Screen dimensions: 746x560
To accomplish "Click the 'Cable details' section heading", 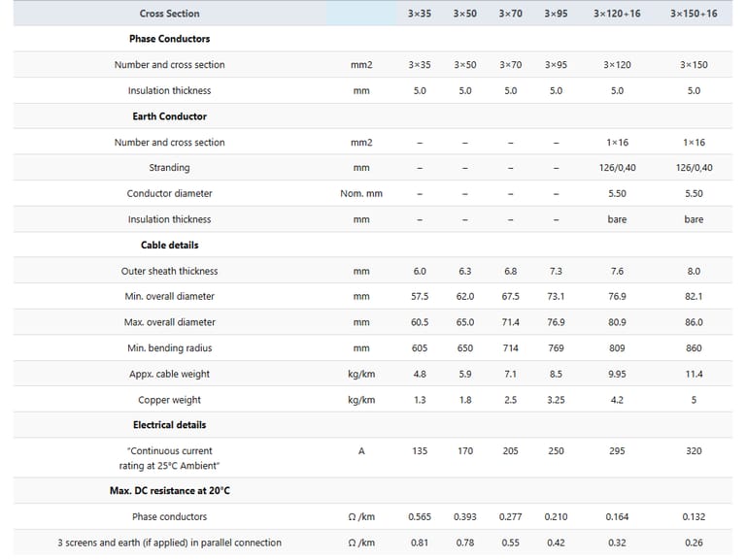I will click(169, 246).
